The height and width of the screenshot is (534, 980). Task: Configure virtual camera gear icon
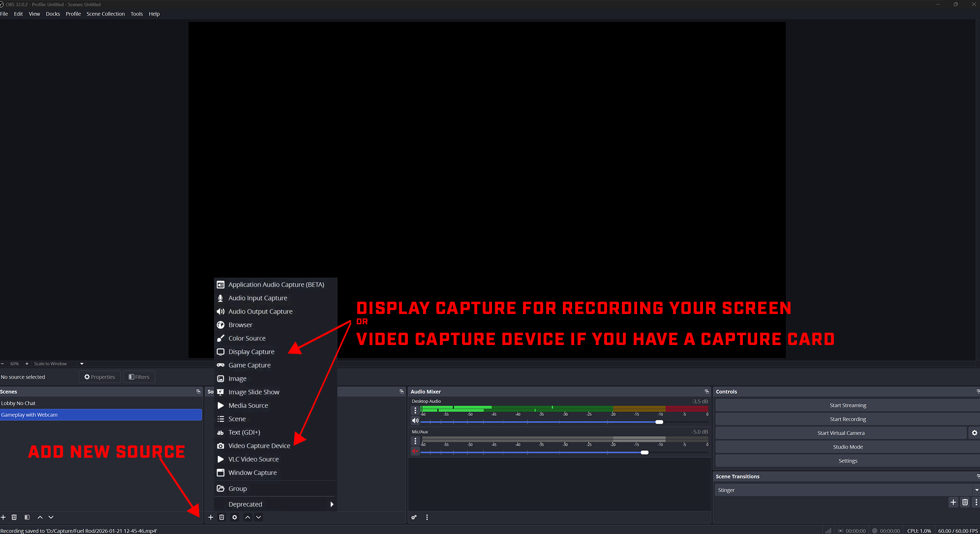(974, 433)
